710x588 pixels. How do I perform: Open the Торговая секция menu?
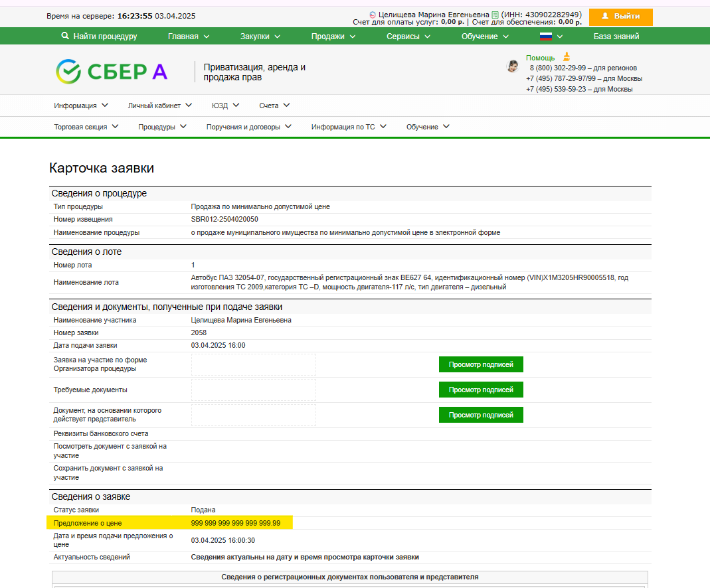point(86,127)
